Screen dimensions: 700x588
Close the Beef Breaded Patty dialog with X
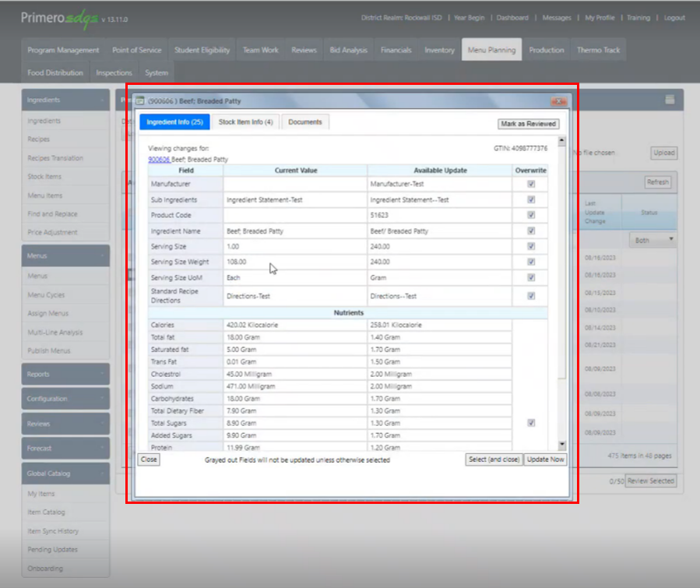click(558, 101)
